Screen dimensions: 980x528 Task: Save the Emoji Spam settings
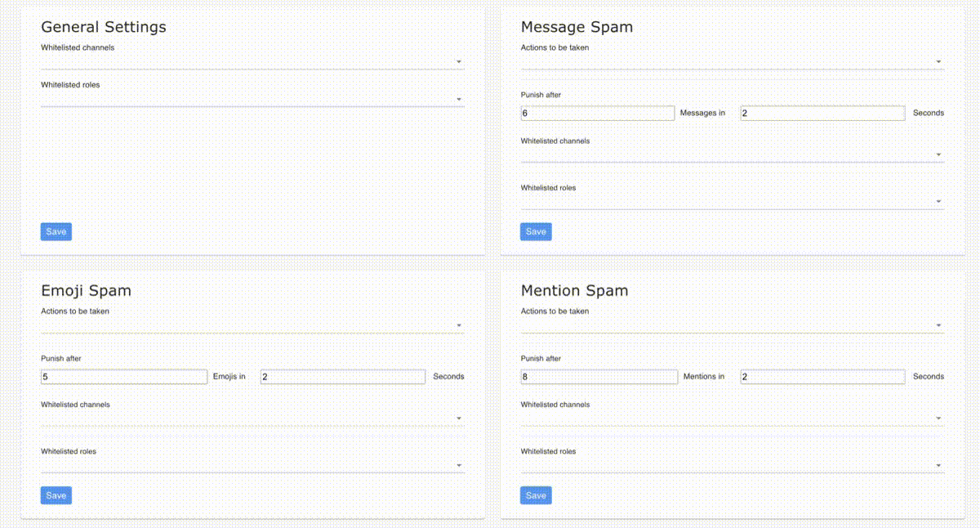pos(56,495)
